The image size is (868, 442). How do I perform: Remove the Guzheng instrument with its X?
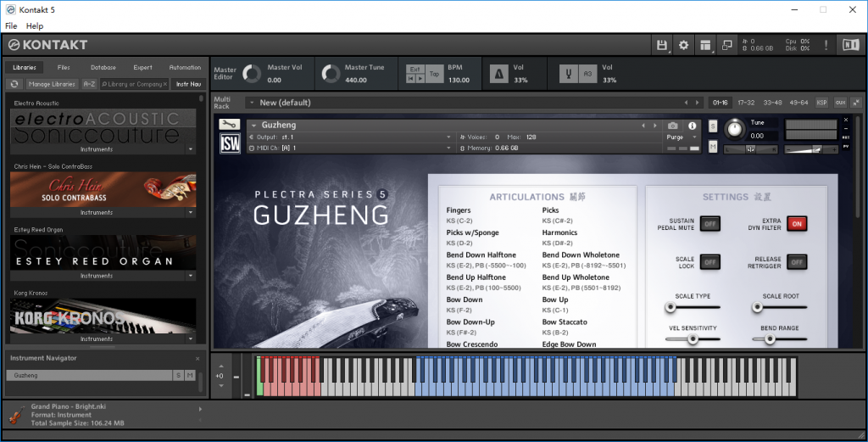(846, 120)
